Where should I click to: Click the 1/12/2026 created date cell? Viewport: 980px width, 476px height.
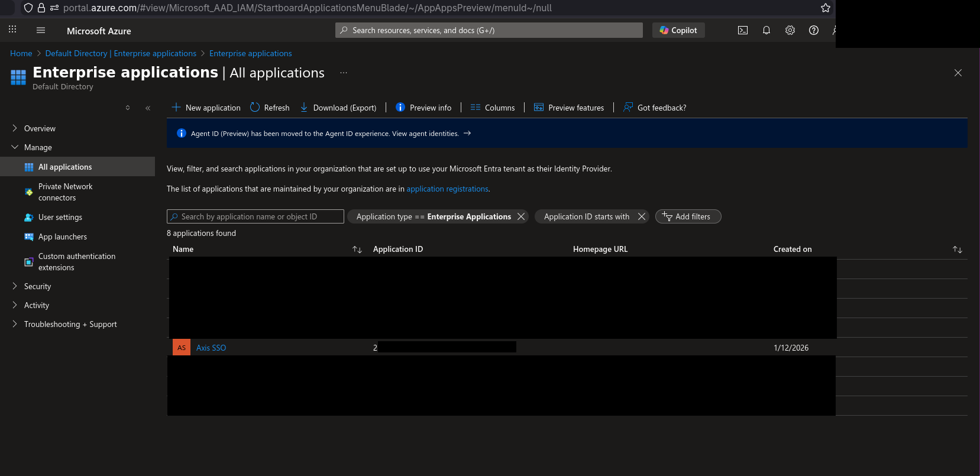[x=791, y=348]
